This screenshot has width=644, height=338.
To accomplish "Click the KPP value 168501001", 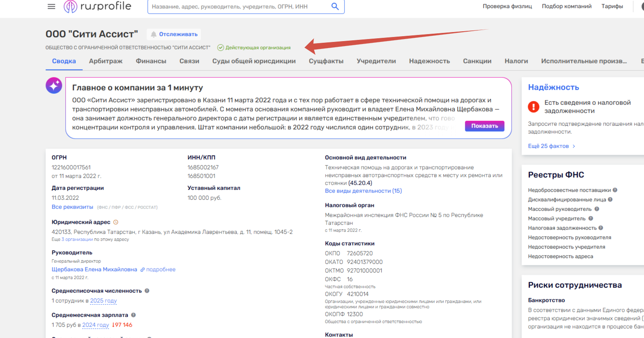I will [201, 176].
